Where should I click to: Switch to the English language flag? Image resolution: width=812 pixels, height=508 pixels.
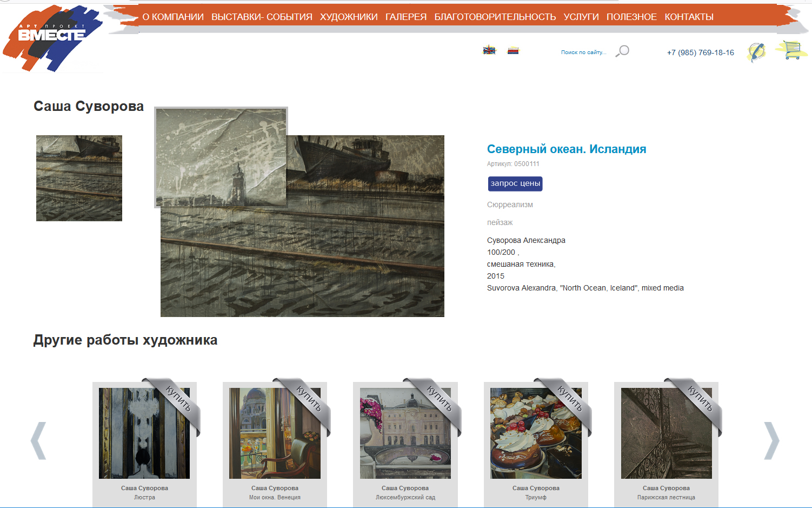[x=489, y=50]
